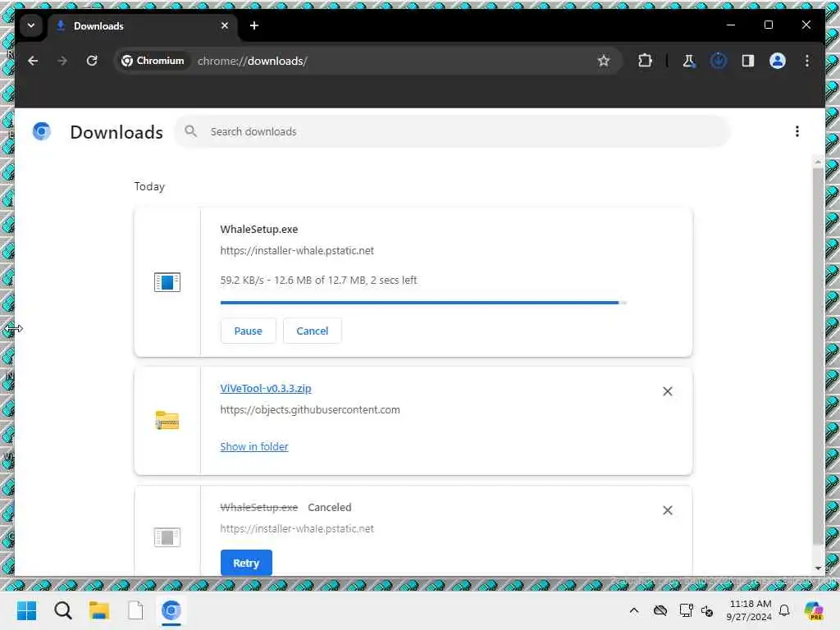Image resolution: width=840 pixels, height=630 pixels.
Task: Open File Explorer from taskbar
Action: coord(99,610)
